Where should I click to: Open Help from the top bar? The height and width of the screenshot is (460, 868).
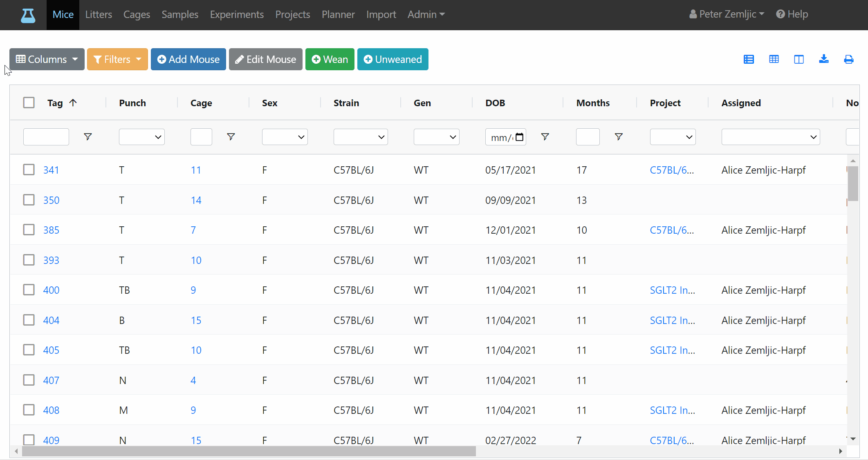[x=792, y=14]
